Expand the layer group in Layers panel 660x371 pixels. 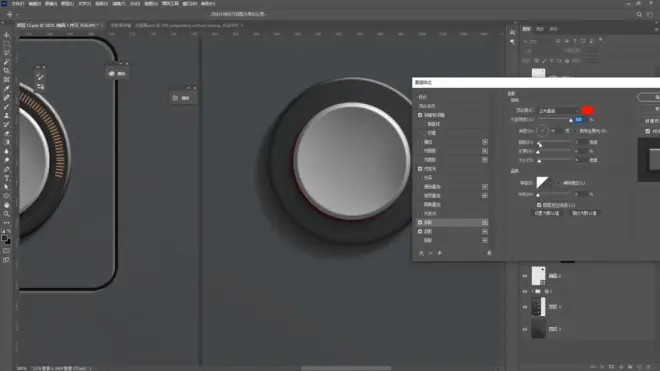(x=532, y=291)
